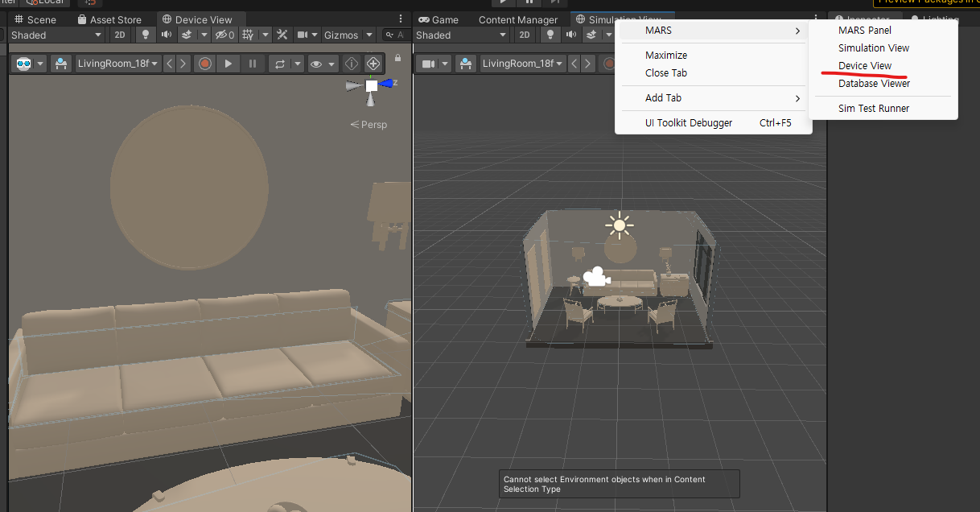Switch Persp projection label
Screen dimensions: 980x512
click(x=369, y=125)
